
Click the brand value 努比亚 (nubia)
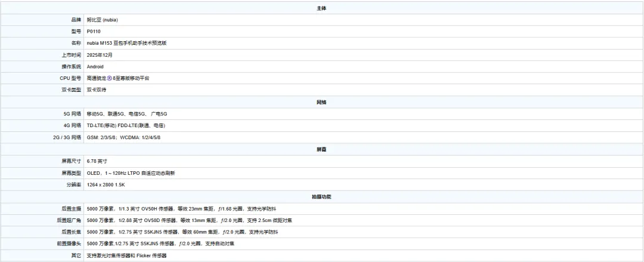pos(103,20)
